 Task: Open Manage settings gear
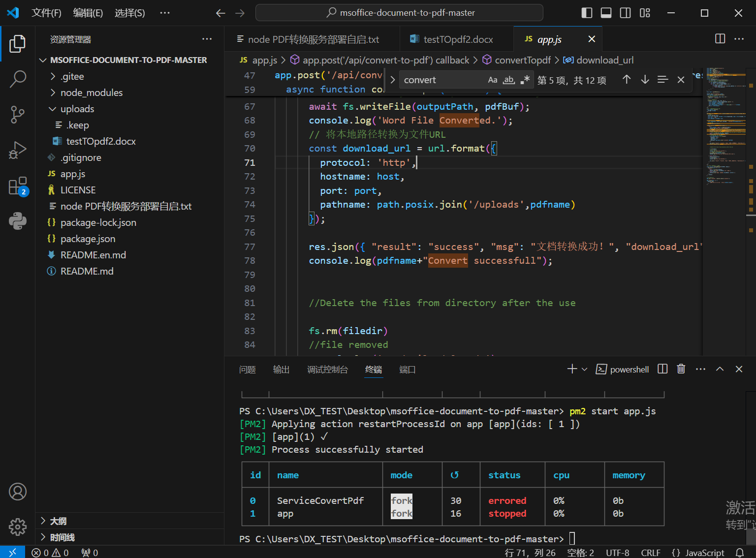pyautogui.click(x=18, y=527)
